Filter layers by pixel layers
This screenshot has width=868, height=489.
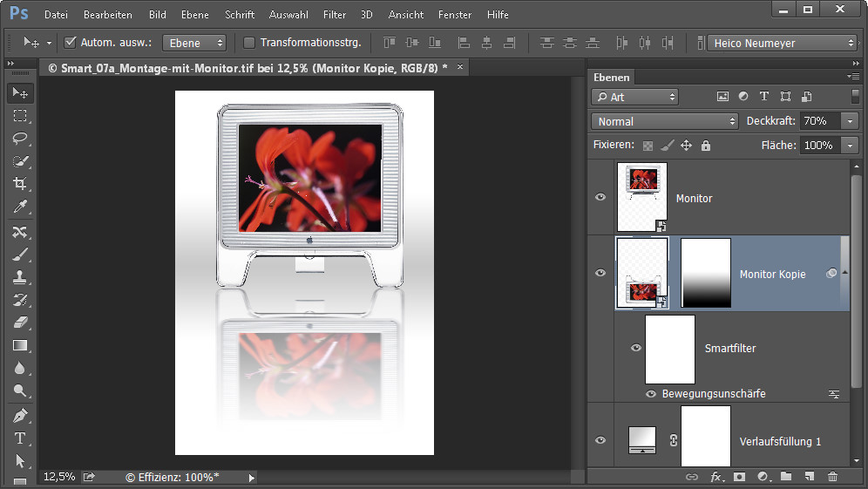click(722, 97)
